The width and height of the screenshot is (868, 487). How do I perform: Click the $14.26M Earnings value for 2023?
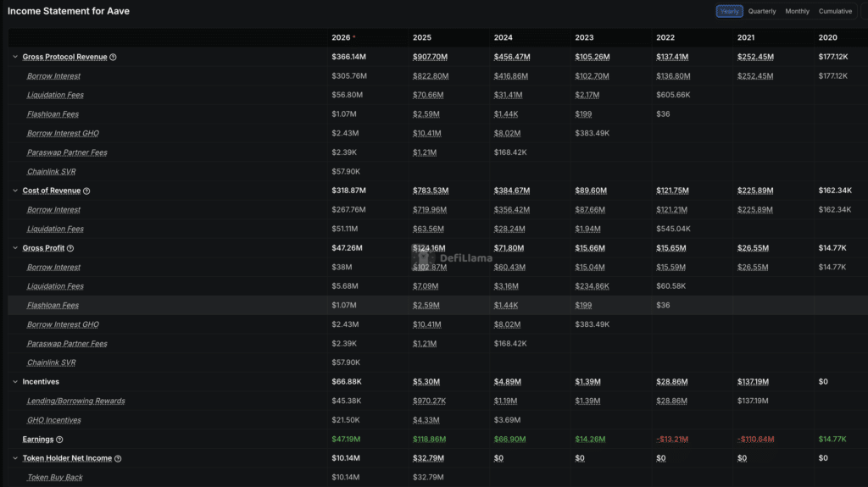point(590,440)
